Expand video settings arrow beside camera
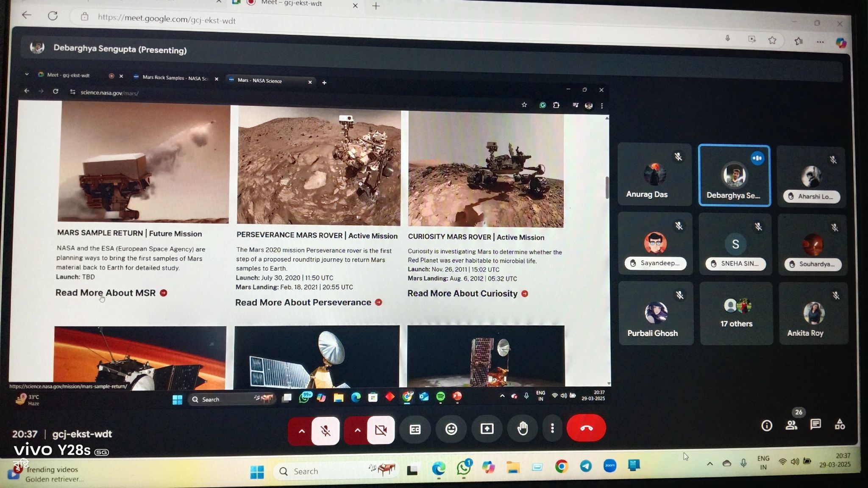This screenshot has height=488, width=868. 357,430
